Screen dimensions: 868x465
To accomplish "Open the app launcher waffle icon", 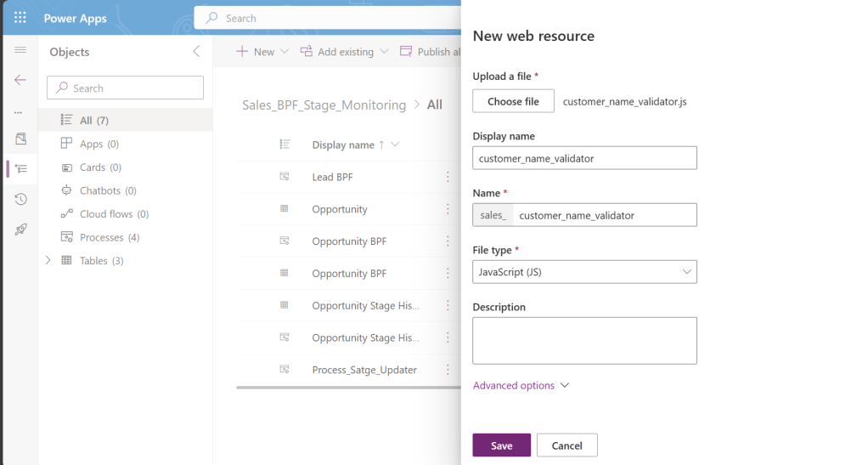I will [x=20, y=18].
